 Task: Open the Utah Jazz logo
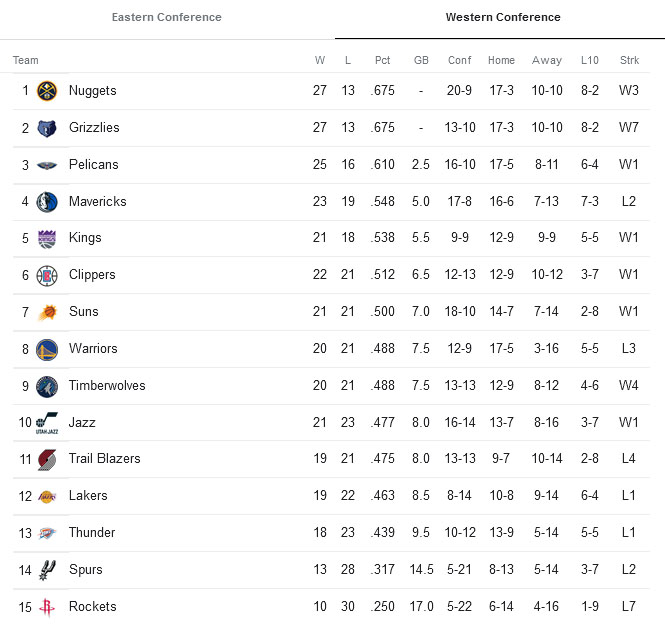47,423
